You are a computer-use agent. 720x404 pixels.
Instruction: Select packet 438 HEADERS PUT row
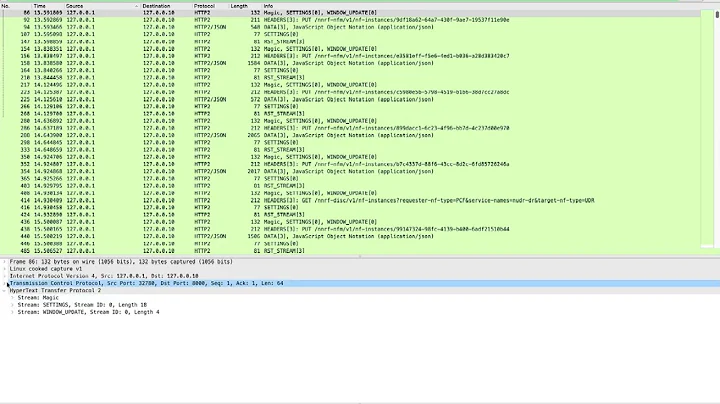(x=350, y=229)
